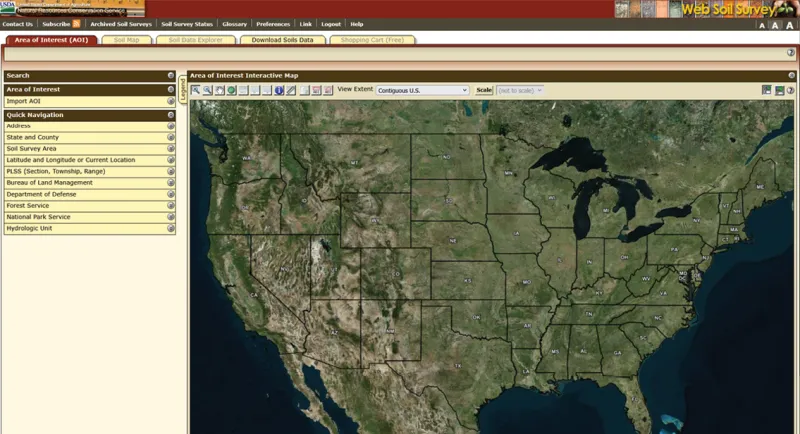The height and width of the screenshot is (434, 800).
Task: Click the largest text size A button
Action: (x=790, y=25)
